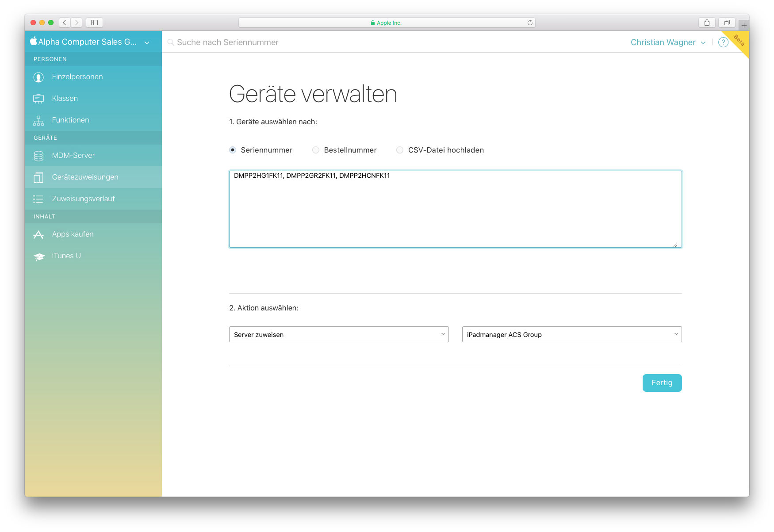The image size is (774, 532).
Task: Click the search magnifier icon
Action: click(171, 42)
